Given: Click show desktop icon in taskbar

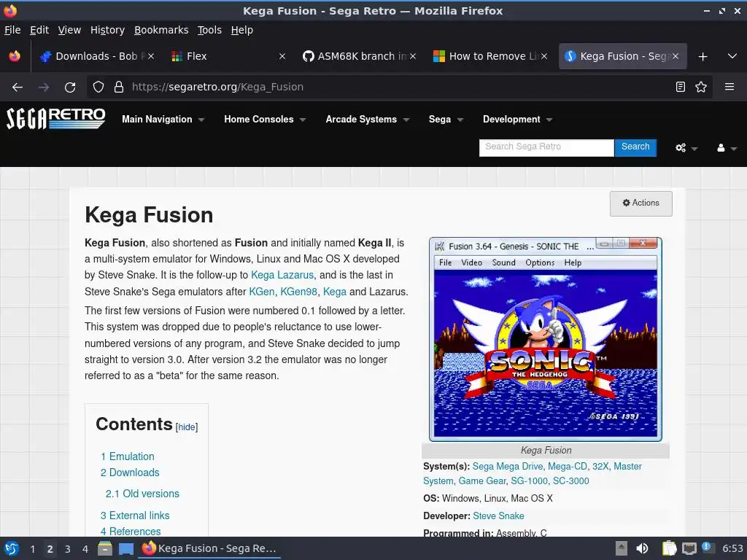Looking at the screenshot, I should point(125,548).
